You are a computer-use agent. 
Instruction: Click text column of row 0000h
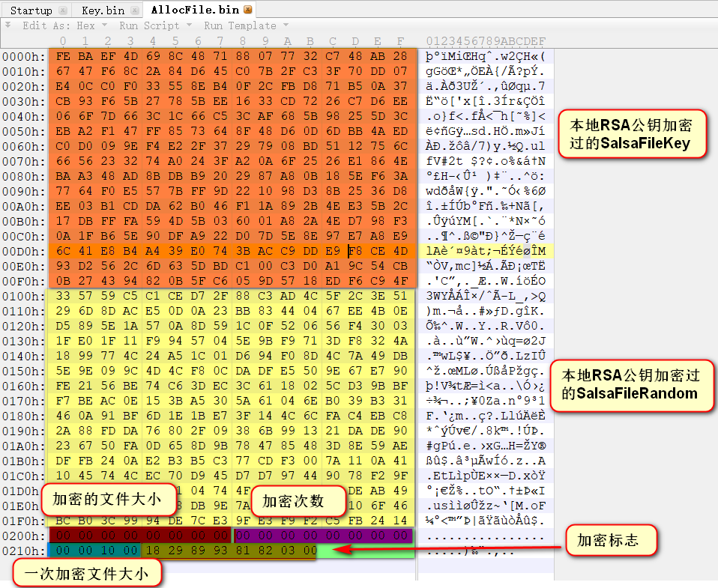[x=486, y=57]
